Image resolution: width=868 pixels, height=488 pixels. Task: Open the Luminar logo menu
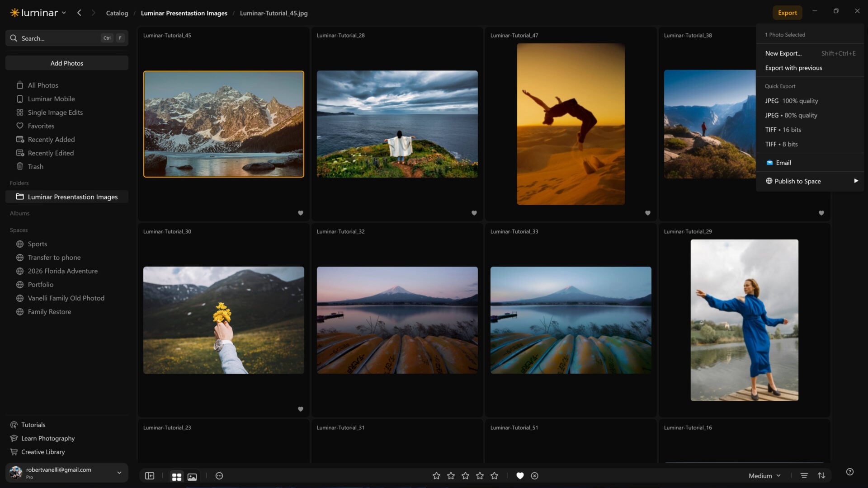pos(38,13)
